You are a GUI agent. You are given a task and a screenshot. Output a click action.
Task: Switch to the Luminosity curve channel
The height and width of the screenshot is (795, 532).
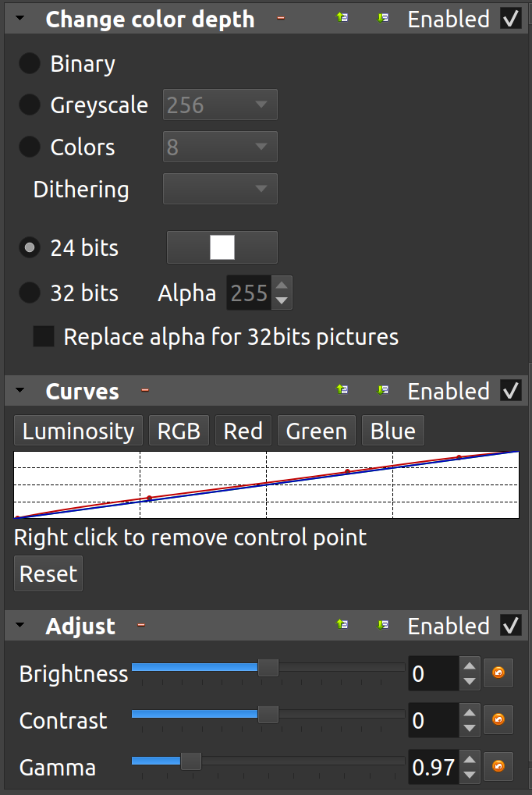coord(78,431)
